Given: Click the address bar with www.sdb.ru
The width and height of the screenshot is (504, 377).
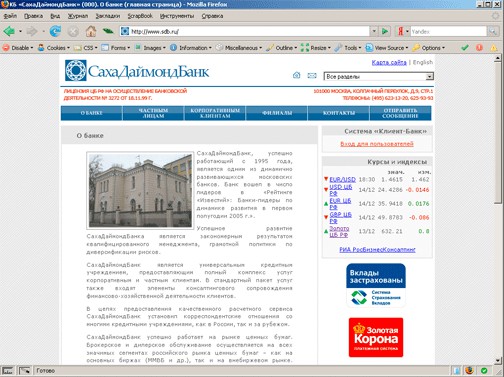Looking at the screenshot, I should 245,31.
